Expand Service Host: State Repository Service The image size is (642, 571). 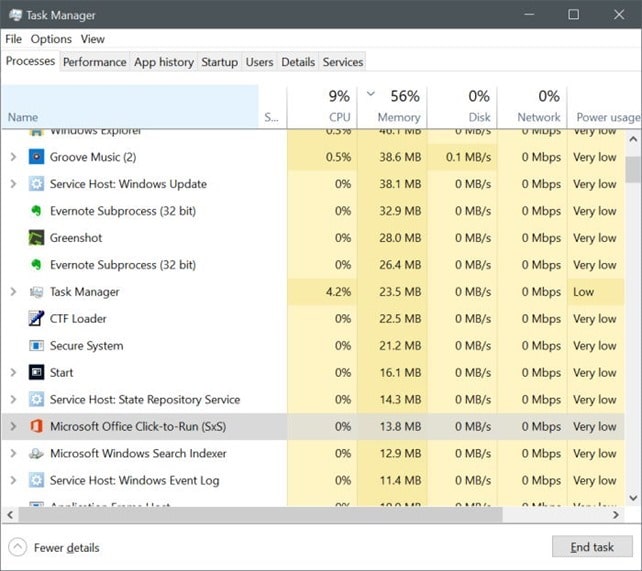tap(13, 399)
